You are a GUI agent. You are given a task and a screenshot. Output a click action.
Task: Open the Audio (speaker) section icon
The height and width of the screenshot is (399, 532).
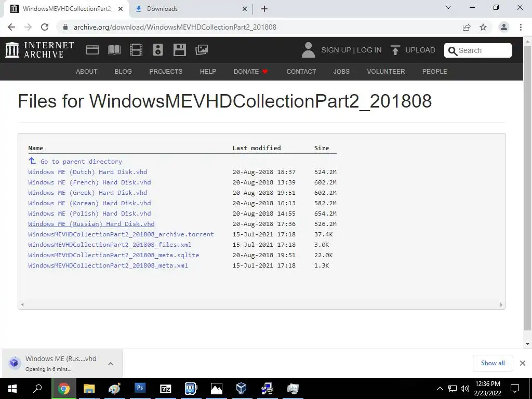[158, 50]
